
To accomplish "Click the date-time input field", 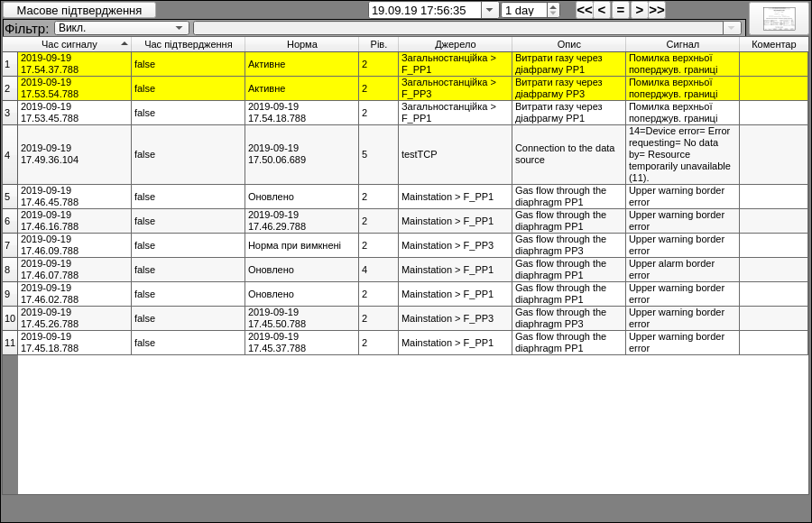I will (x=424, y=10).
